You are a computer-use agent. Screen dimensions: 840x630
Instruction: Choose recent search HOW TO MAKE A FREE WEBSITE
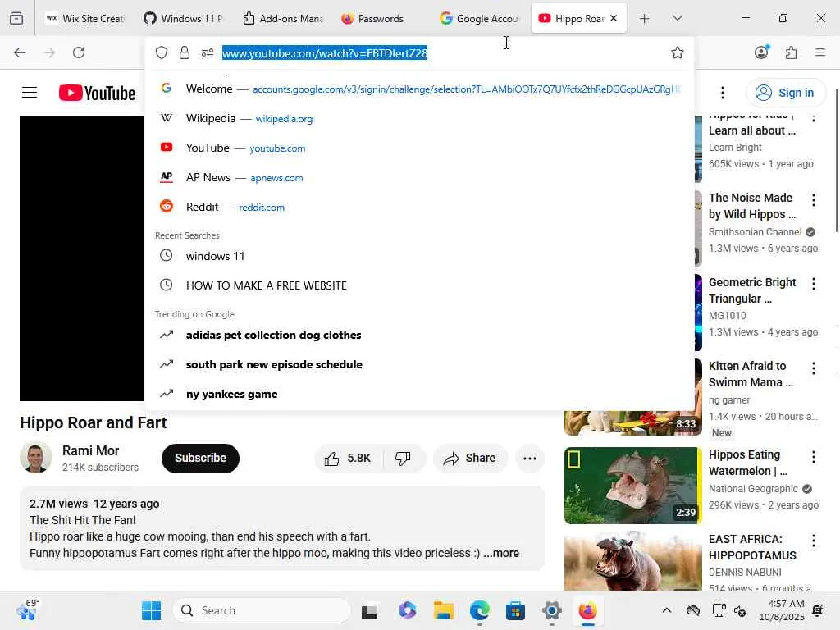point(419,285)
